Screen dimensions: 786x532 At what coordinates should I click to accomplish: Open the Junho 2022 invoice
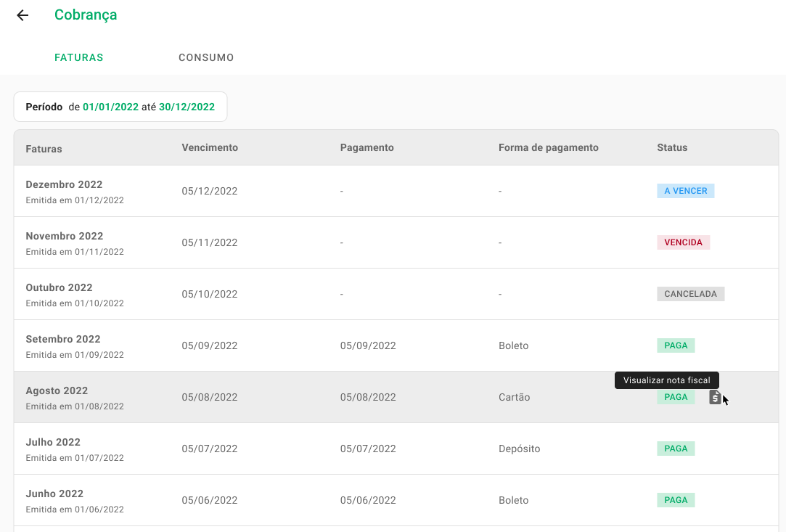tap(396, 500)
